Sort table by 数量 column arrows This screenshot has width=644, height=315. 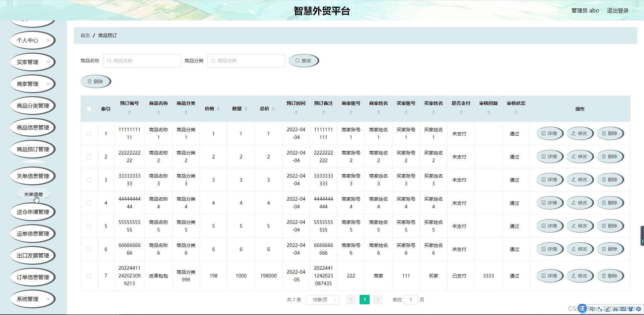click(246, 109)
